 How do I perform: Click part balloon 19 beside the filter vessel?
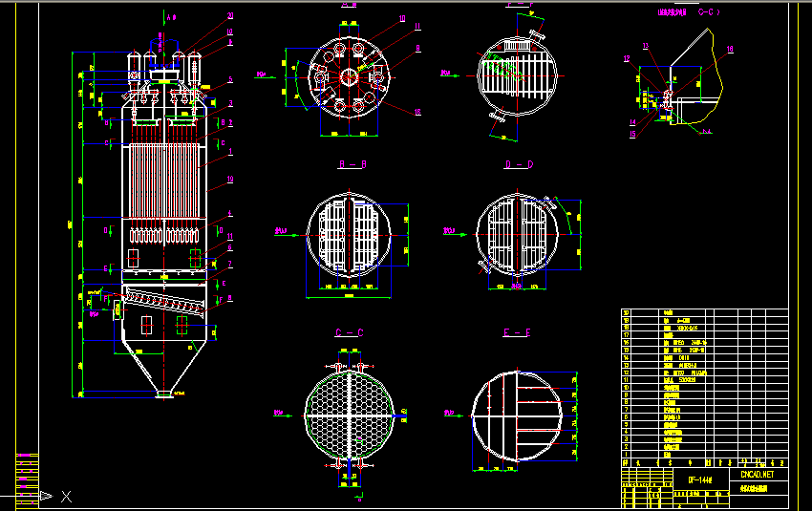[230, 180]
